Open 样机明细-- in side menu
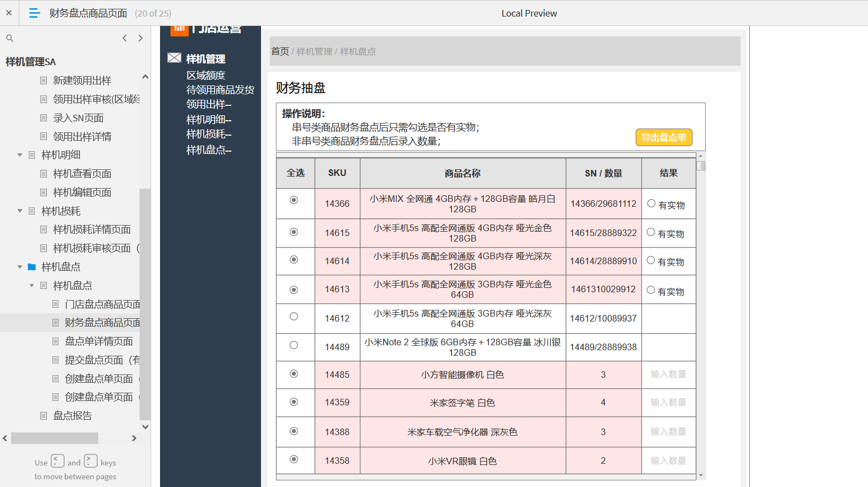 pyautogui.click(x=209, y=120)
